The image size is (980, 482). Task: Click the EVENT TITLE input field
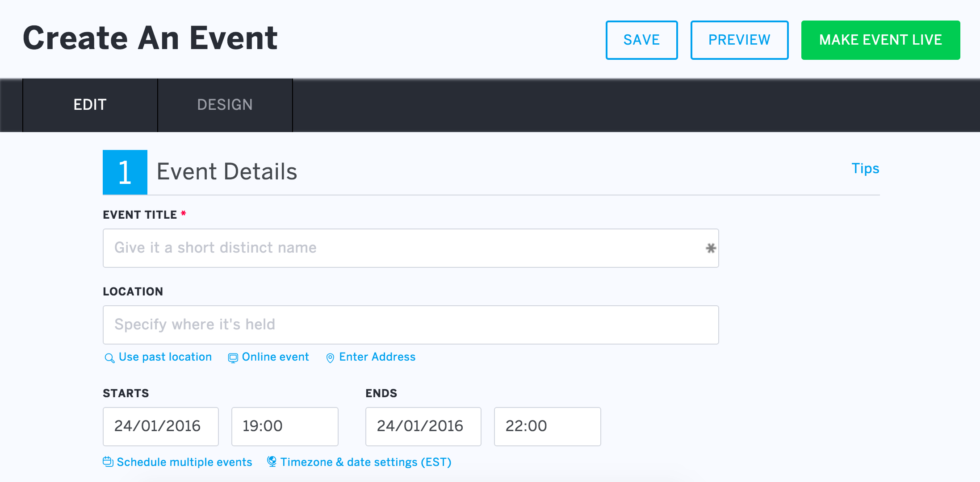[x=412, y=248]
